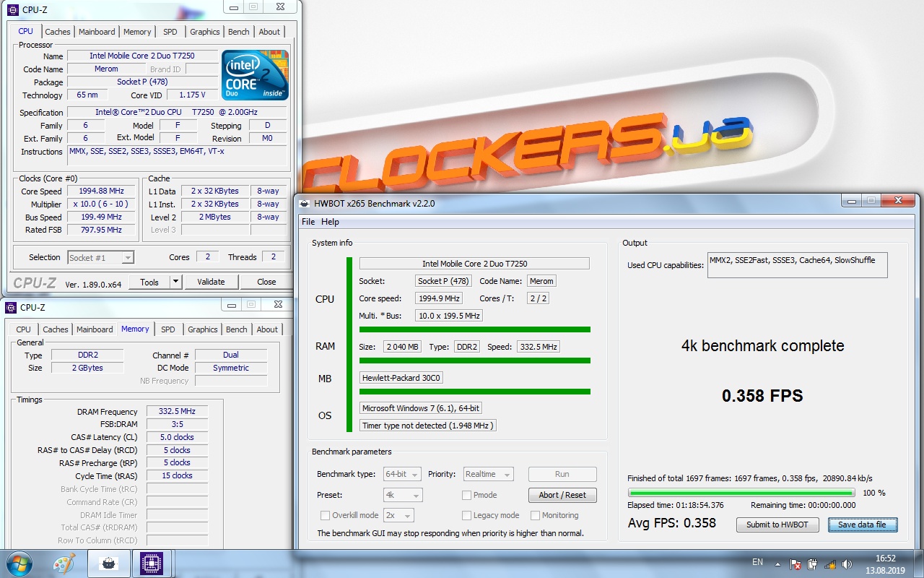This screenshot has width=924, height=578.
Task: Click the Intel Core 2 Duo logo
Action: coord(255,74)
